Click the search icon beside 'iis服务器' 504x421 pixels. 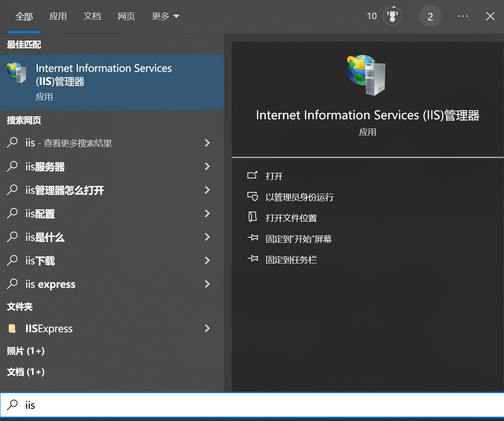(x=12, y=166)
